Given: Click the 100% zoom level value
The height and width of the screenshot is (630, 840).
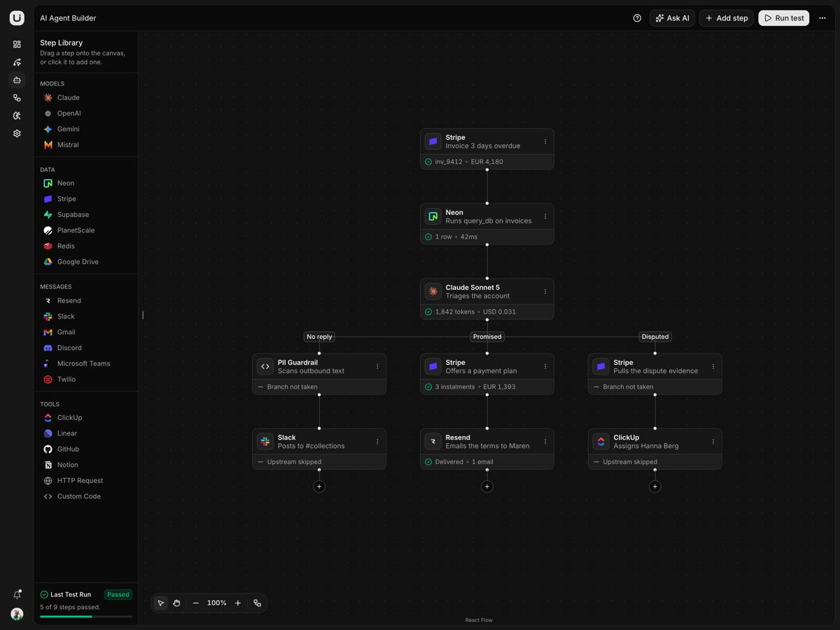Looking at the screenshot, I should point(217,603).
